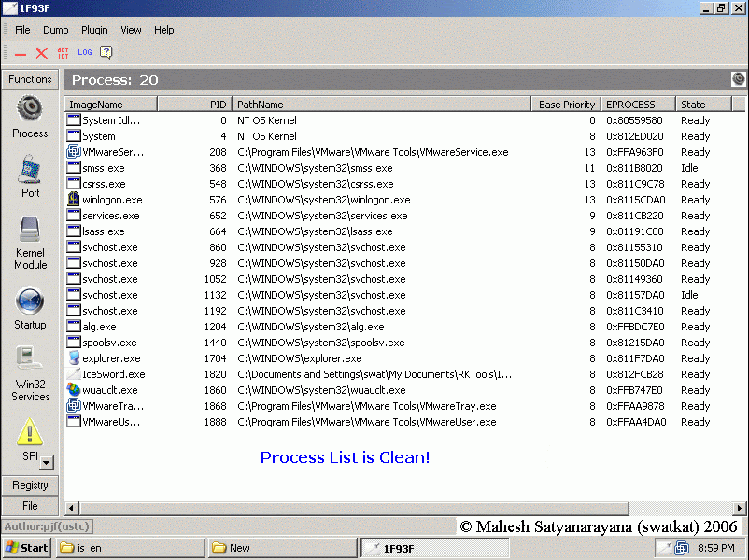Screen dimensions: 749x560
Task: Select EPROCESS value 0x81157DA0
Action: (x=635, y=295)
